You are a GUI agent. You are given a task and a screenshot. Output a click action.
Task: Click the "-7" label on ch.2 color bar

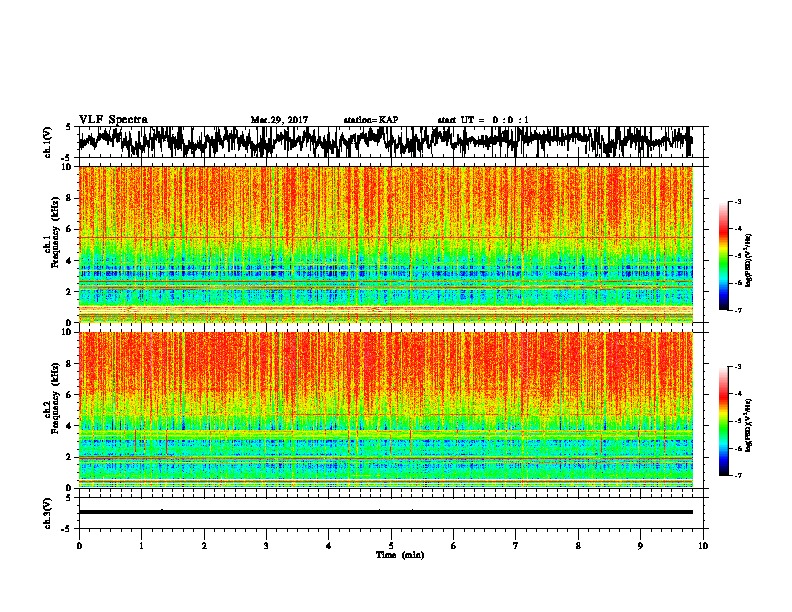click(x=738, y=476)
